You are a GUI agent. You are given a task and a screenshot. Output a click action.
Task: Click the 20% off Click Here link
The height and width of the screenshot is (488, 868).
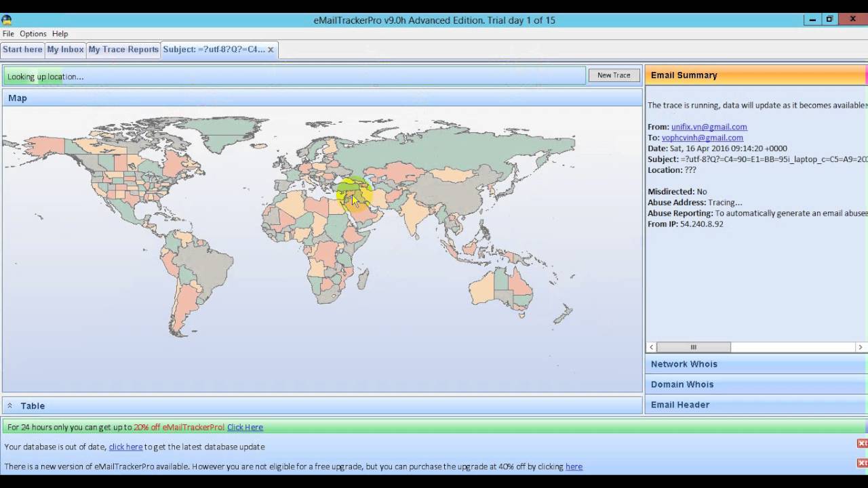(x=245, y=427)
